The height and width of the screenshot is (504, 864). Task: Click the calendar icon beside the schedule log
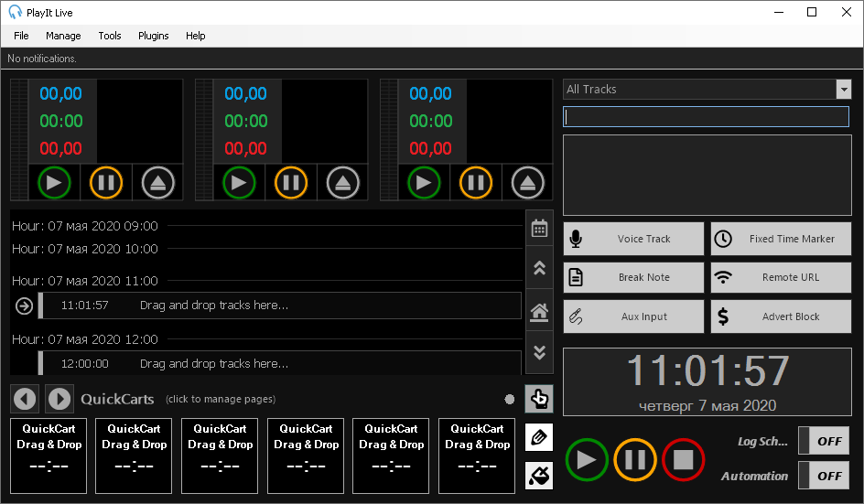pyautogui.click(x=539, y=229)
